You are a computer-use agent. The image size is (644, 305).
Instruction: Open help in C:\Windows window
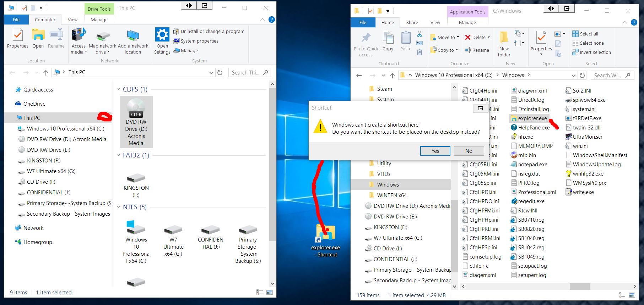[634, 22]
